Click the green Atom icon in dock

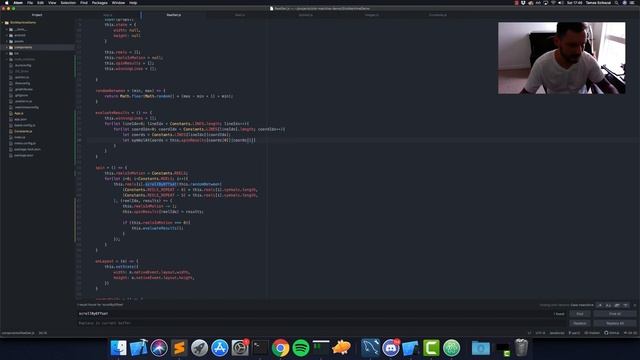coord(451,348)
